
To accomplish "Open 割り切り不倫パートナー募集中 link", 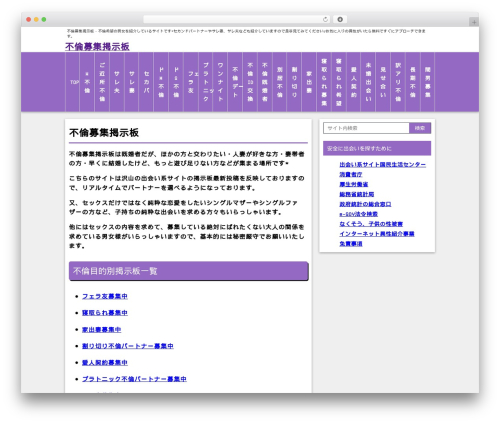I will click(x=128, y=346).
